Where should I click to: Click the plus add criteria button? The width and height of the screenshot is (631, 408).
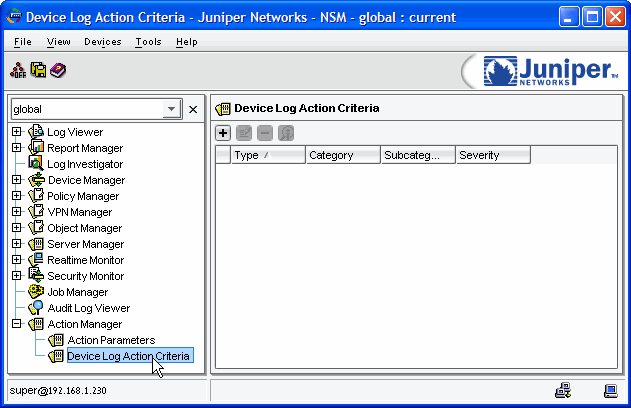(223, 133)
